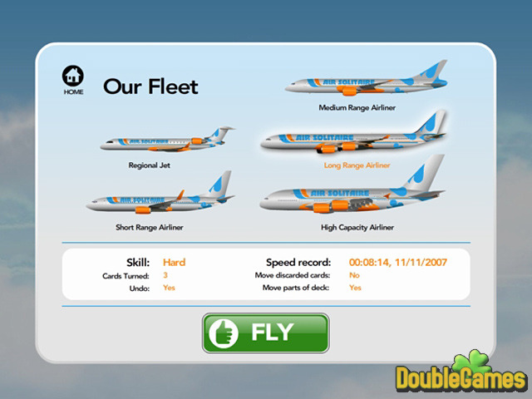Screen dimensions: 532x399
Task: Select the Regional Jet plane image
Action: [x=167, y=139]
